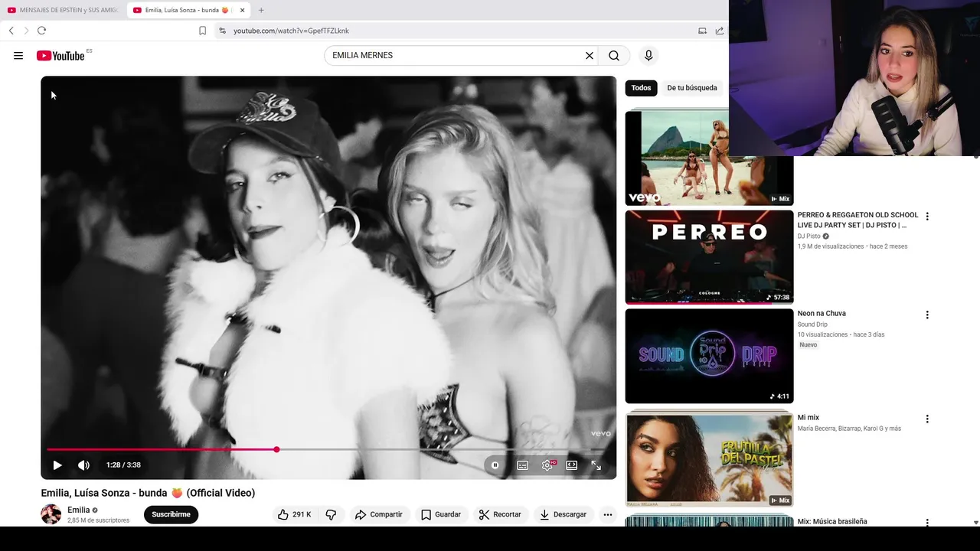980x551 pixels.
Task: Open site info icon beside the URL
Action: point(222,31)
